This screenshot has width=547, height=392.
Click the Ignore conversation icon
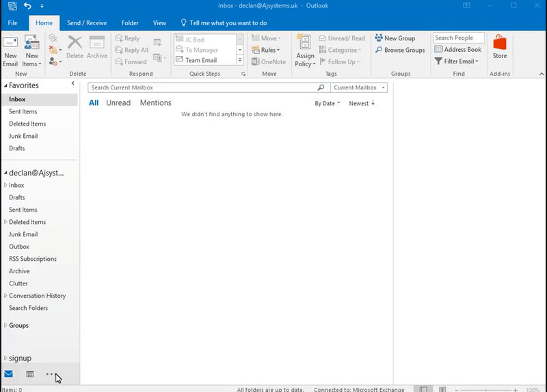(53, 38)
